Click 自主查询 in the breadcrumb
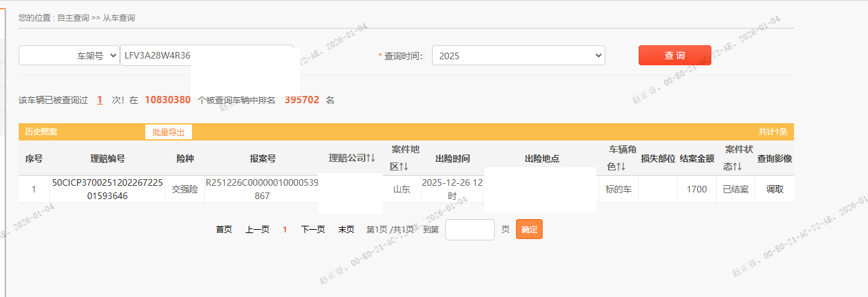868x297 pixels. pos(73,18)
